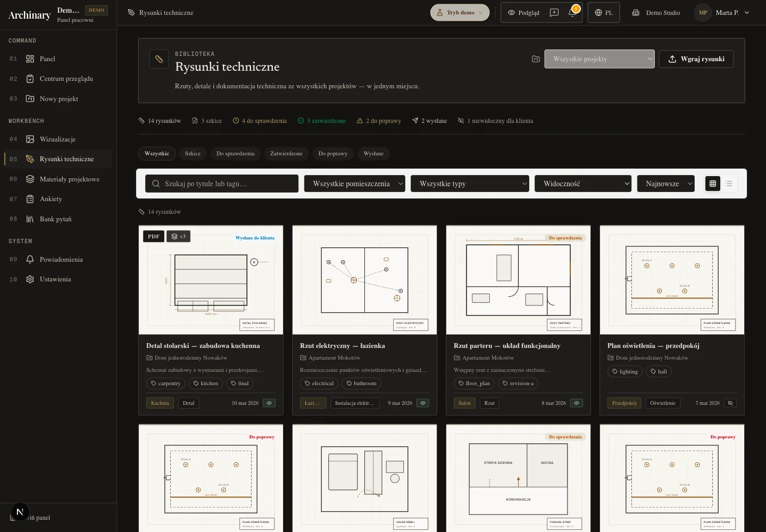The width and height of the screenshot is (766, 532).
Task: Open the Rzut parteru układ funkcjonalny thumbnail
Action: click(518, 280)
